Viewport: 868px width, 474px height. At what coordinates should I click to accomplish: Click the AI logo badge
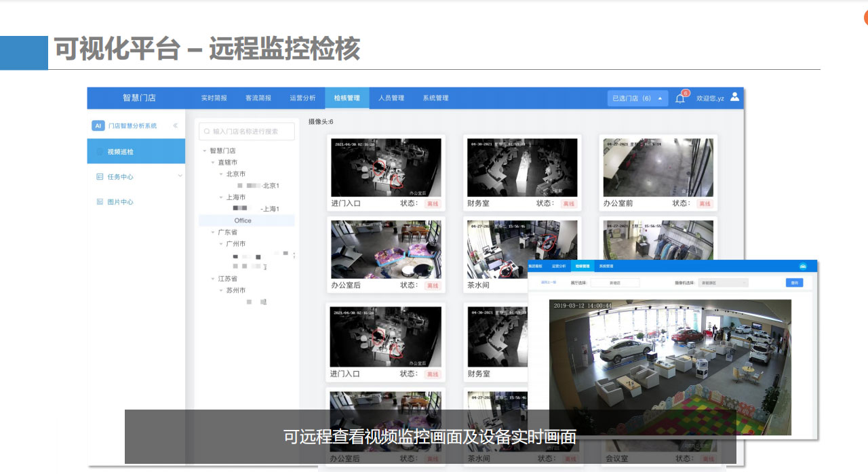coord(98,125)
